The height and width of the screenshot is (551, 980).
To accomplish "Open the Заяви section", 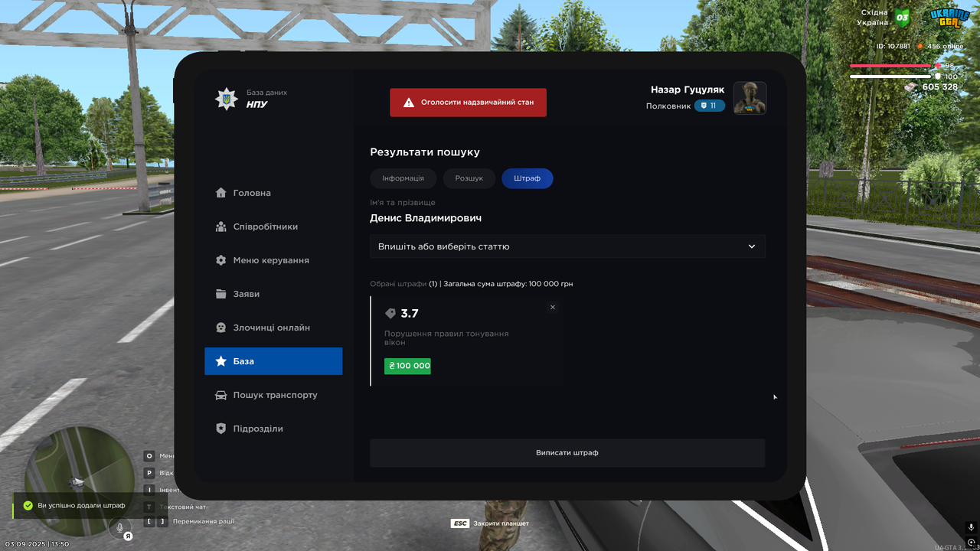I will click(x=273, y=294).
